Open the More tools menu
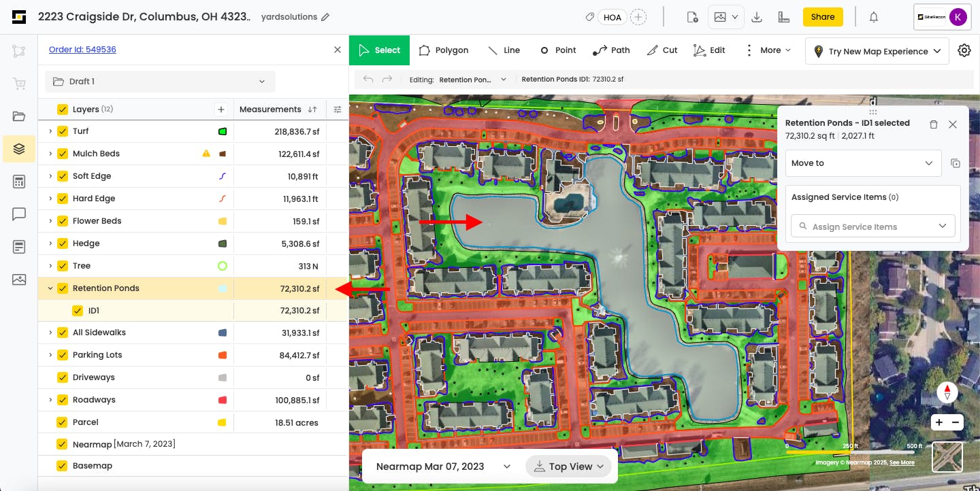Image resolution: width=980 pixels, height=491 pixels. [x=768, y=50]
